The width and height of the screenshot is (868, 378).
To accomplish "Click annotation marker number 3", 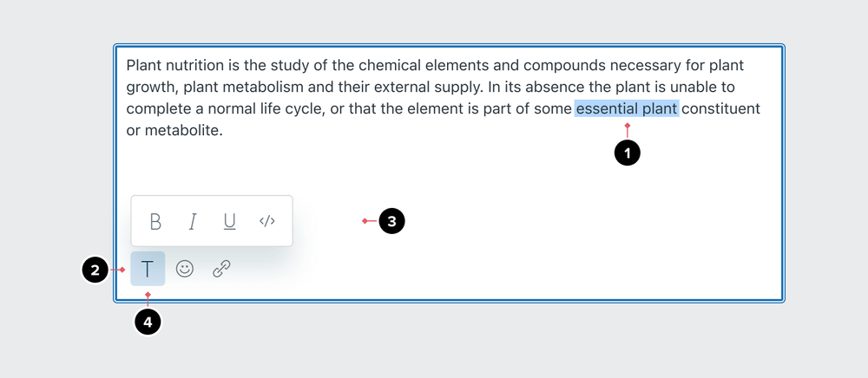I will 392,222.
